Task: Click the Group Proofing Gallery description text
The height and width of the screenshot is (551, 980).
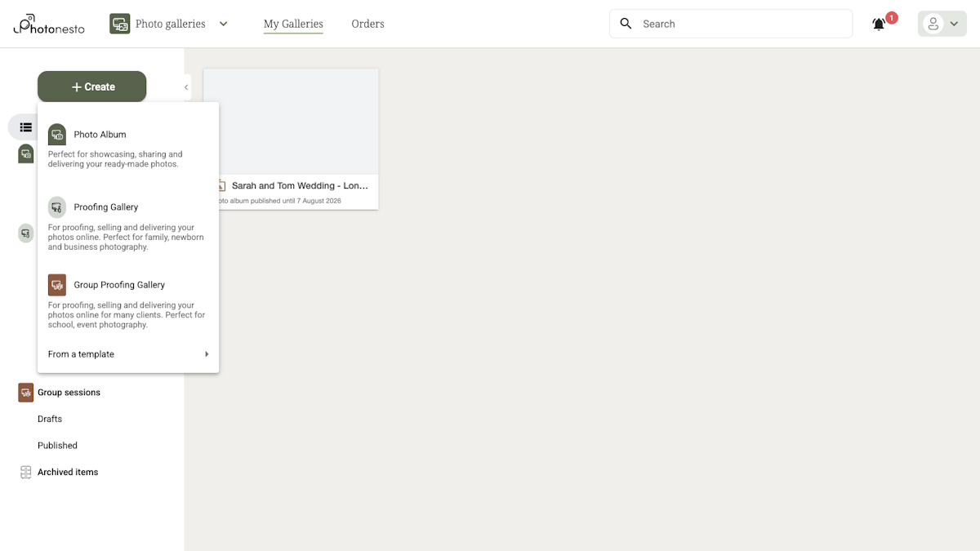Action: (127, 315)
